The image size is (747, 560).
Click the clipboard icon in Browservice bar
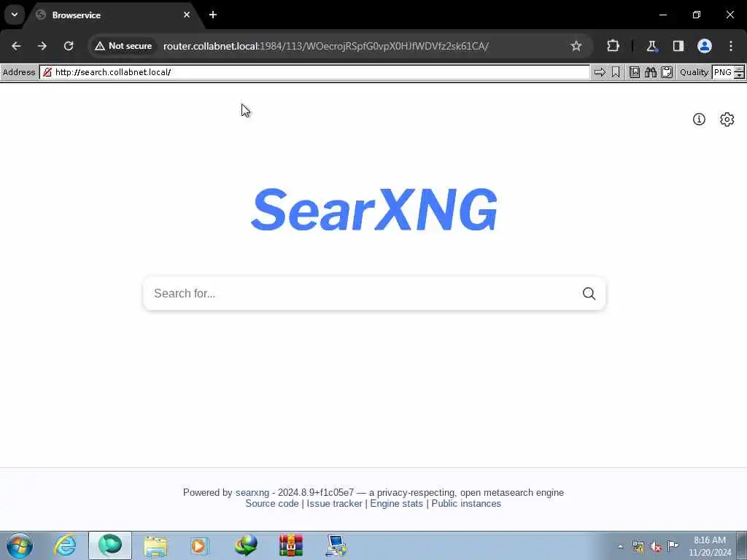point(667,72)
